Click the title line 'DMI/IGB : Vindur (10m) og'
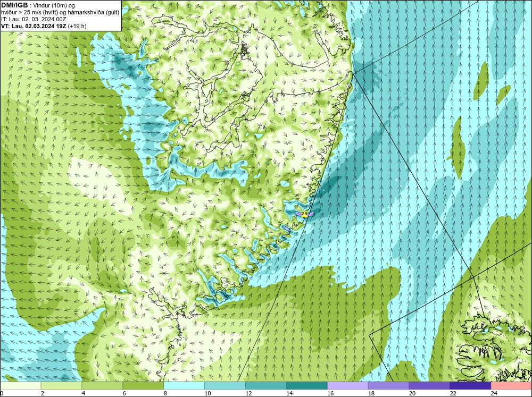Screen dimensions: 532x397 [38, 5]
